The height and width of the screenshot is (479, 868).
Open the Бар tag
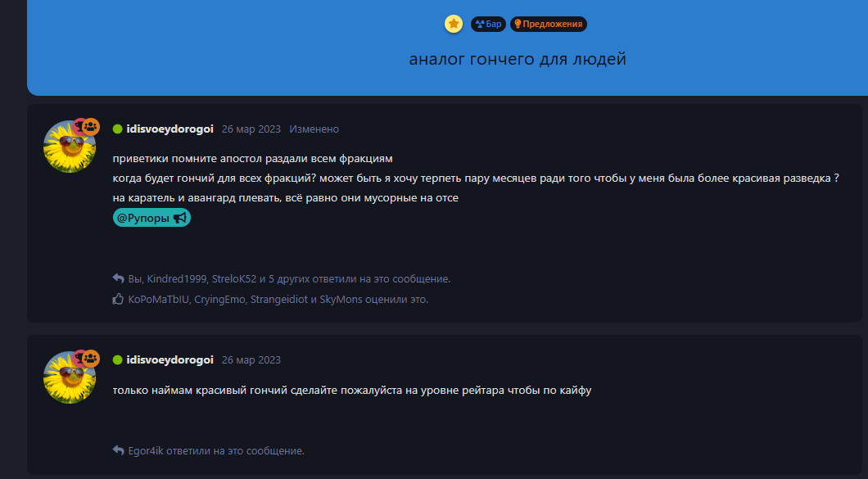coord(488,25)
